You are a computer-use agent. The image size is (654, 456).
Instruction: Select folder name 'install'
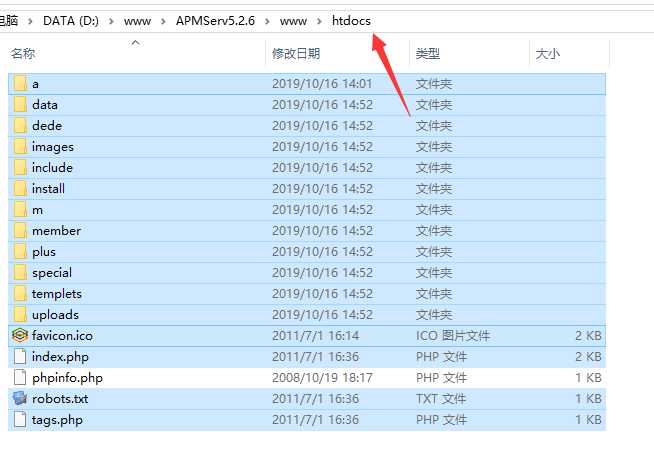48,189
